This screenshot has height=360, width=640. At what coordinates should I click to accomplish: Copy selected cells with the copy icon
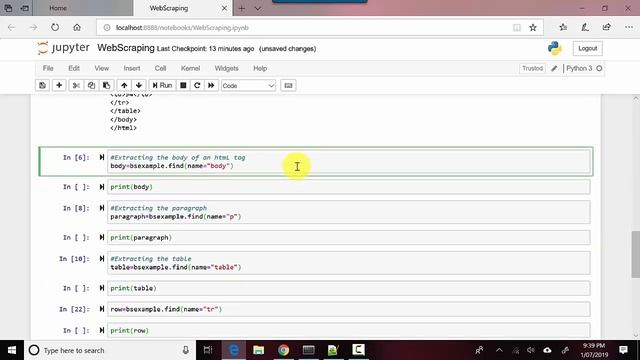91,85
